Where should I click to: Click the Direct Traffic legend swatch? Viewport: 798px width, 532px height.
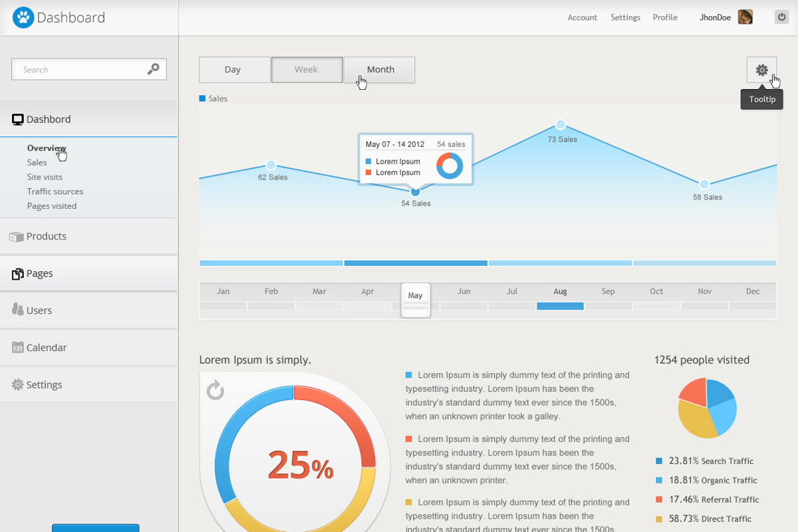tap(659, 519)
